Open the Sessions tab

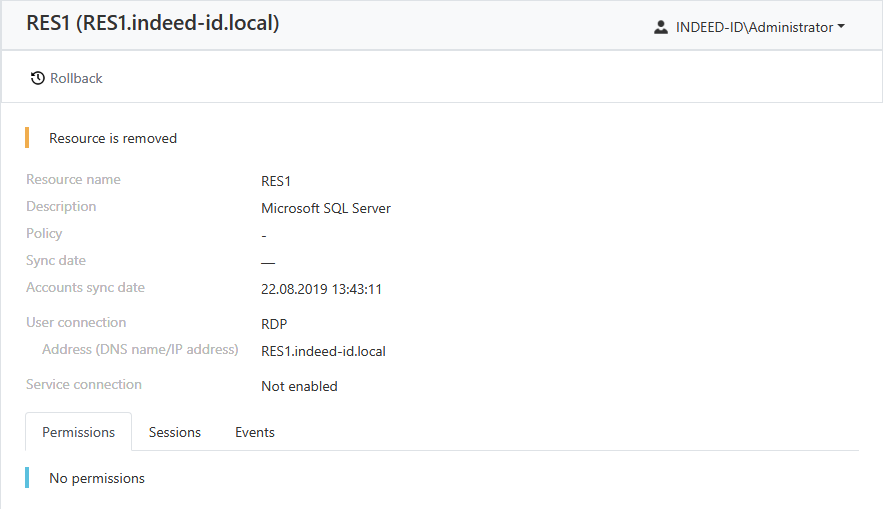[x=175, y=432]
